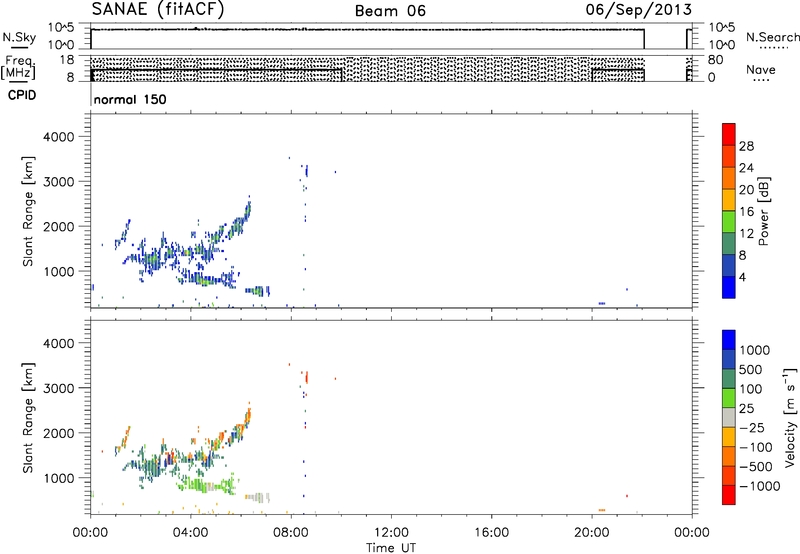Select the 16:00 time tick label
The width and height of the screenshot is (800, 554).
[x=491, y=533]
